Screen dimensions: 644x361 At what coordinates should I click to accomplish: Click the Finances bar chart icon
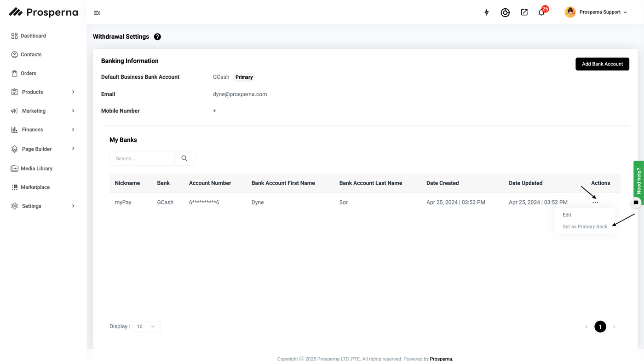[14, 130]
